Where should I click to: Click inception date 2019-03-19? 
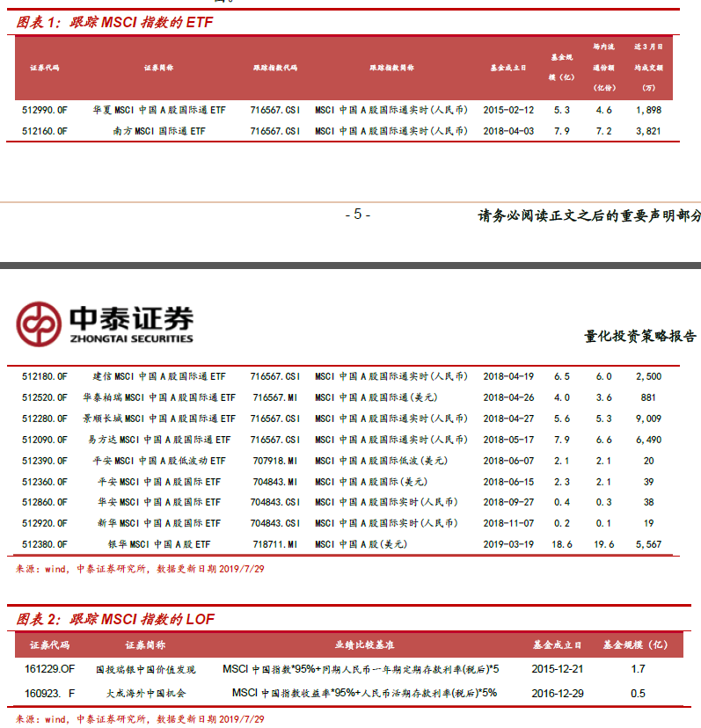click(x=508, y=544)
